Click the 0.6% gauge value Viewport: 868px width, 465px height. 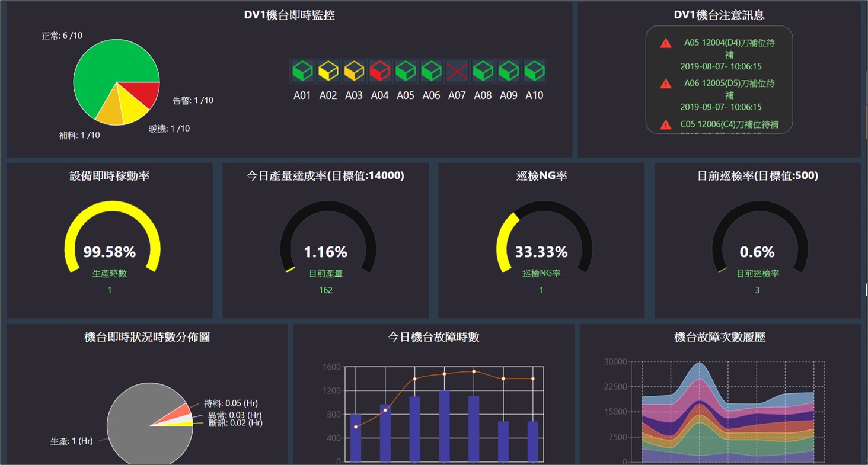pos(757,252)
